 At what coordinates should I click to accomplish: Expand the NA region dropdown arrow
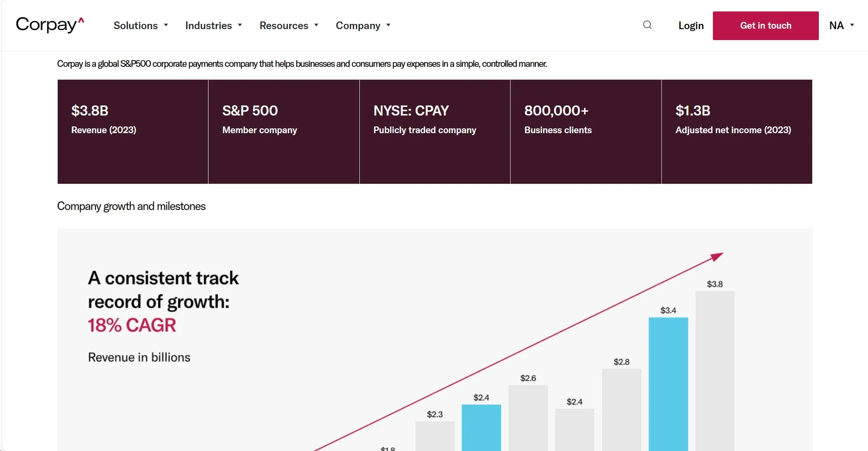tap(852, 25)
